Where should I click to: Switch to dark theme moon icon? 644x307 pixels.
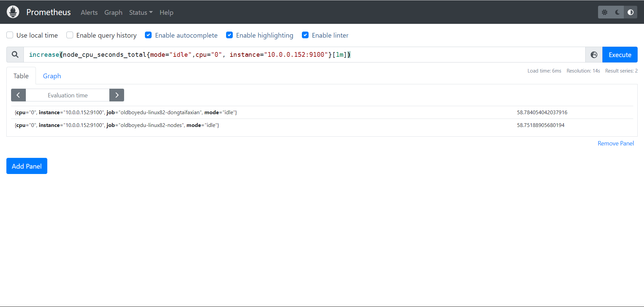pos(618,12)
